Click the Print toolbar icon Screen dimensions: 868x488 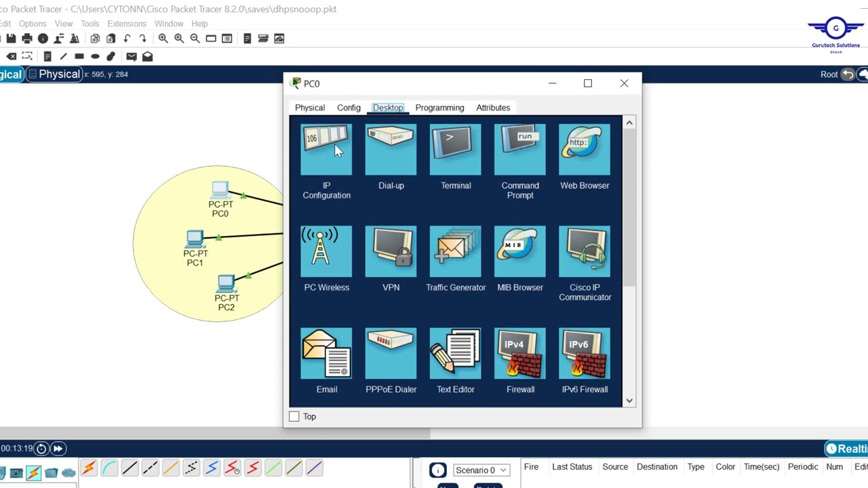tap(27, 39)
